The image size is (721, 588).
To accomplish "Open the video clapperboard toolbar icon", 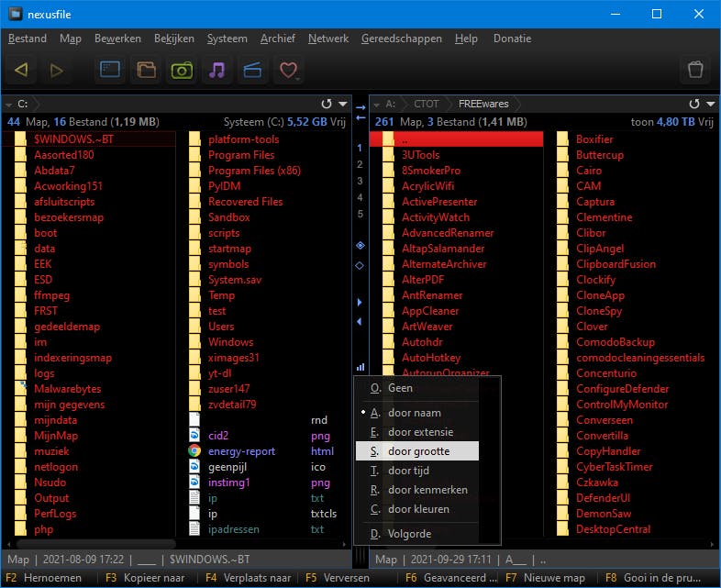I will click(x=252, y=70).
